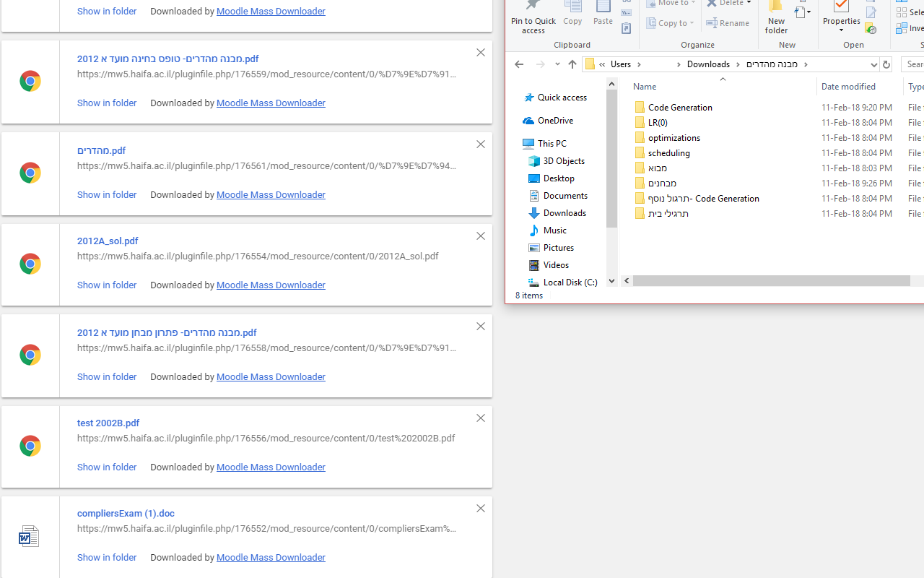This screenshot has width=924, height=578.
Task: Expand the chevron after Users in address bar
Action: pos(639,64)
